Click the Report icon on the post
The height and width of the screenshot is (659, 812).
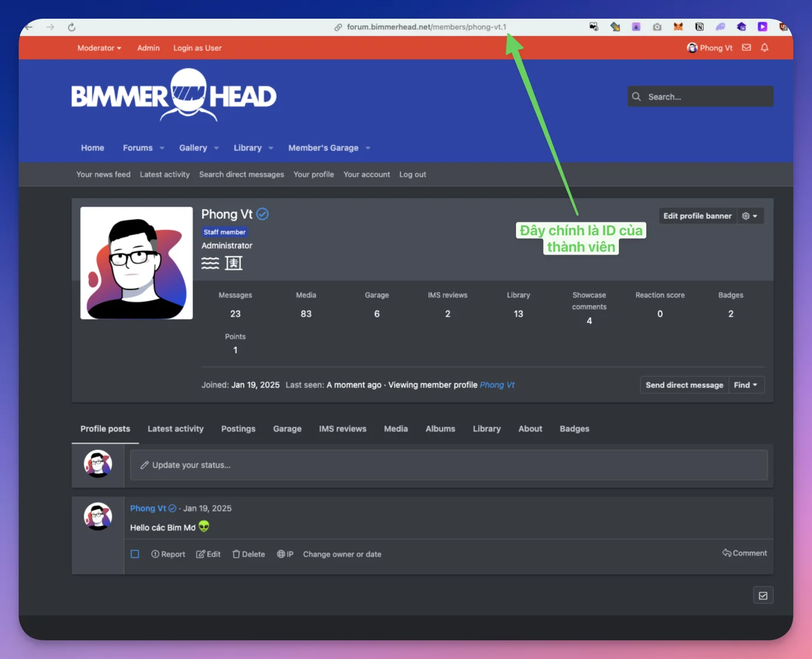point(155,554)
